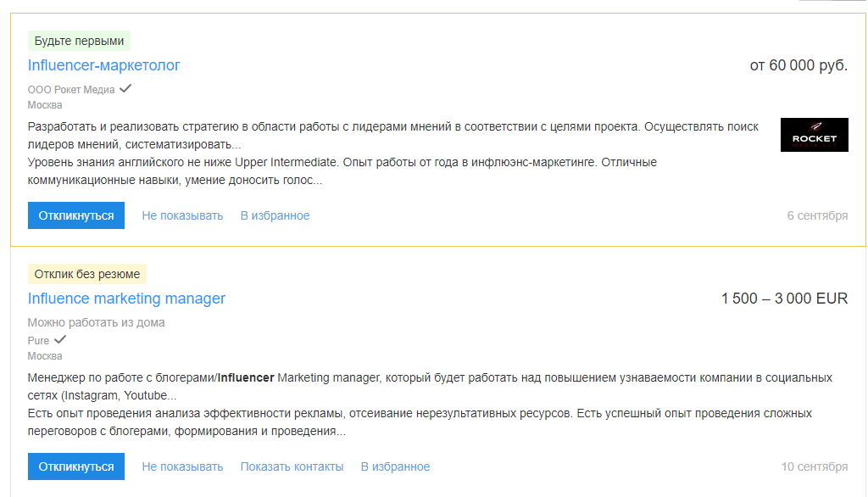Click Откликнуться for Influencer-маркетолог
This screenshot has height=497, width=868.
point(75,215)
